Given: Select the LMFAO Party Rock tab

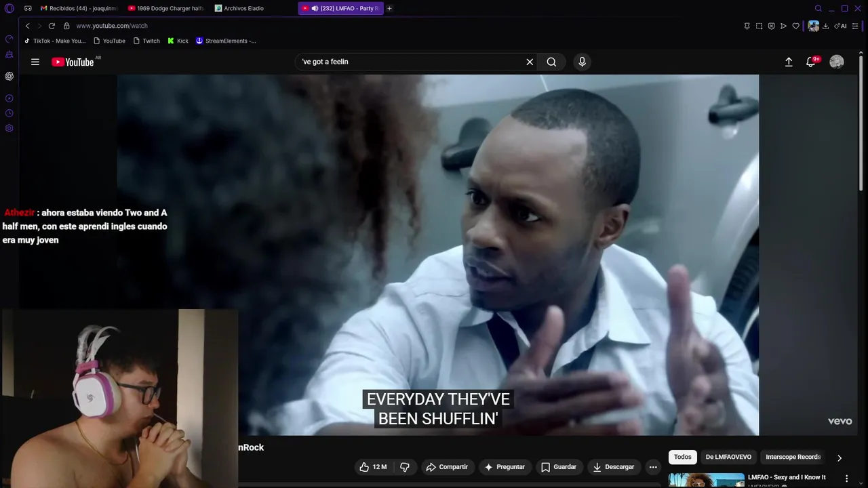Looking at the screenshot, I should point(340,8).
